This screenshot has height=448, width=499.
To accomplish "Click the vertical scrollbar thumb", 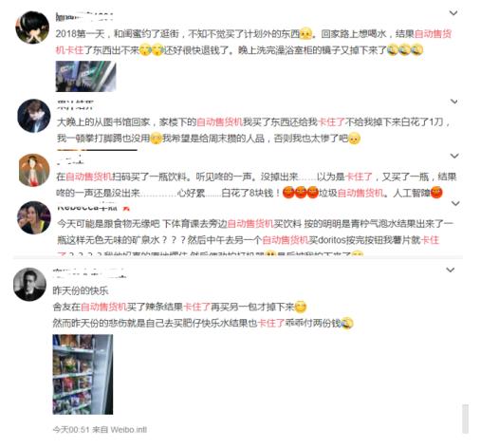I will 465,419.
